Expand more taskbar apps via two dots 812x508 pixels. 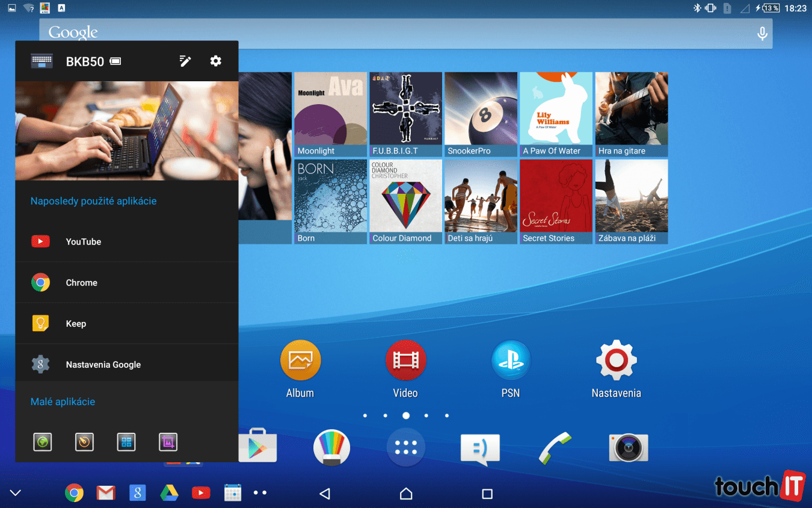260,493
